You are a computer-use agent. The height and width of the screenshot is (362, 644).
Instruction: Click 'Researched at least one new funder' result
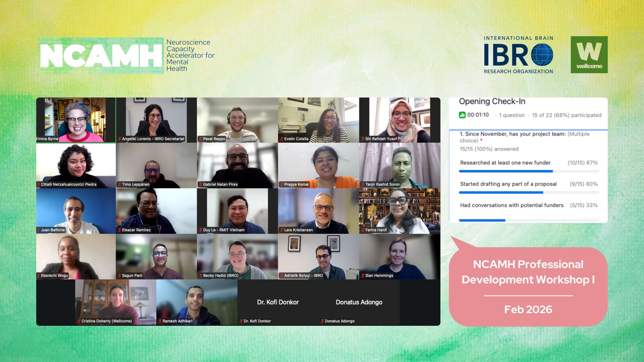click(505, 163)
